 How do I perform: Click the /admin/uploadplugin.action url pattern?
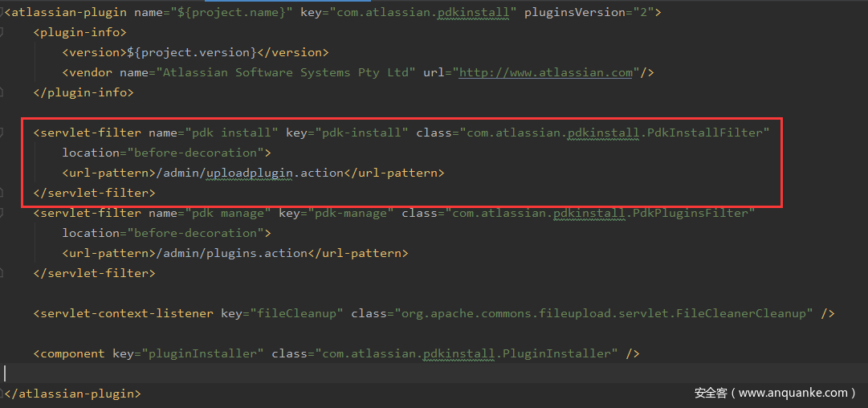(x=250, y=173)
